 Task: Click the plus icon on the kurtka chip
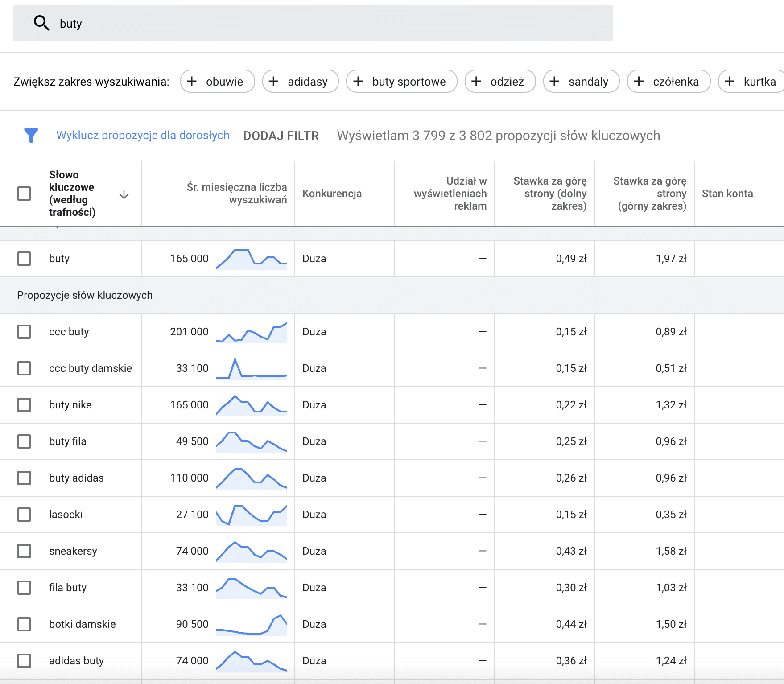(x=730, y=81)
